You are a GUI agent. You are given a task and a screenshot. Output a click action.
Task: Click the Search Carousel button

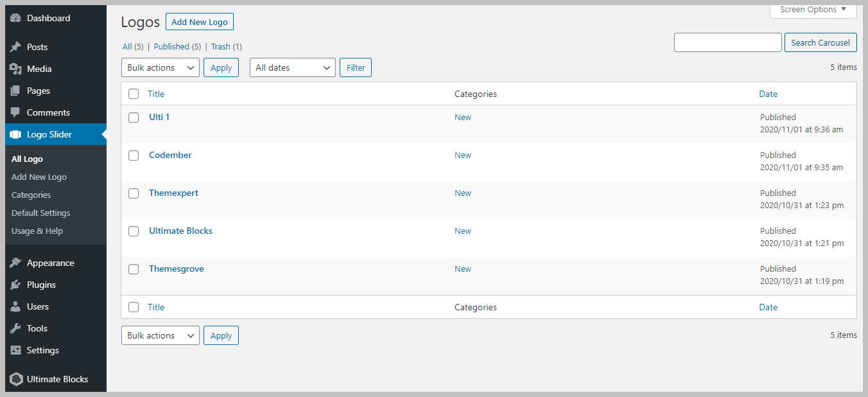point(820,42)
